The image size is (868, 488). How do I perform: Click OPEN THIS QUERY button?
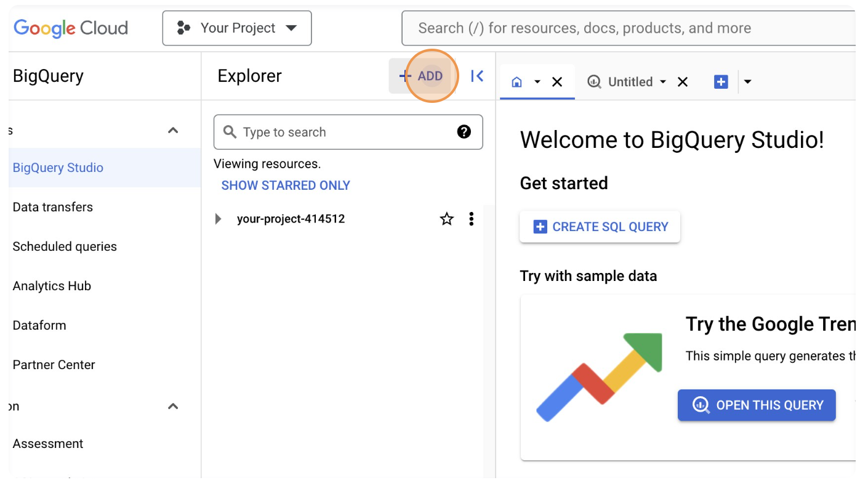click(757, 405)
